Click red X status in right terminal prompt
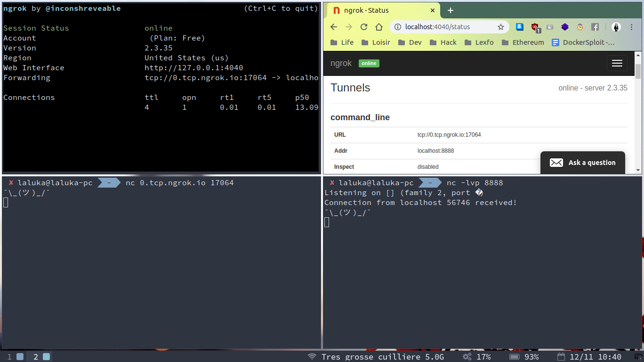The width and height of the screenshot is (644, 362). click(x=332, y=183)
